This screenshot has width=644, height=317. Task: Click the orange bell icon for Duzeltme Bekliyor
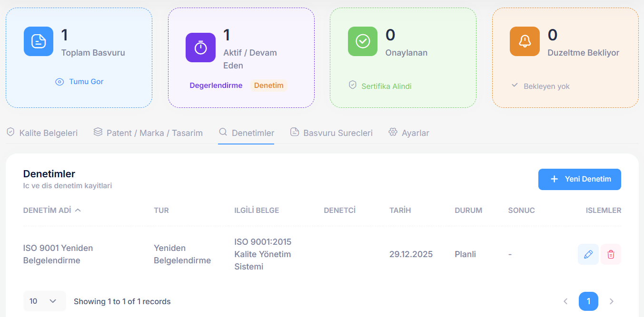[x=525, y=41]
